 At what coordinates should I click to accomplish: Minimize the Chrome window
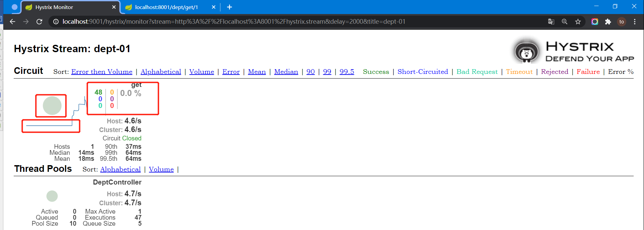(x=596, y=6)
